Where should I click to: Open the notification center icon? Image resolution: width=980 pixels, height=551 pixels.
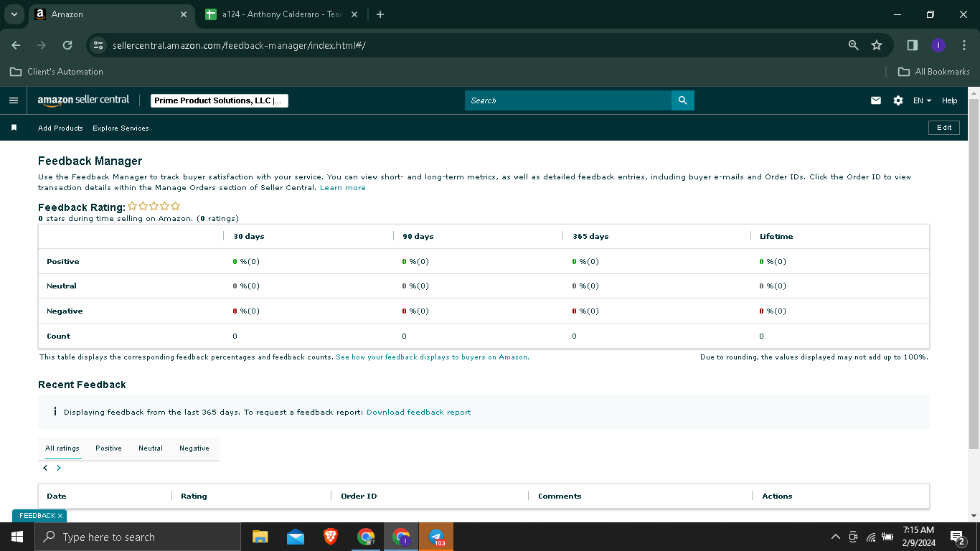(x=958, y=537)
